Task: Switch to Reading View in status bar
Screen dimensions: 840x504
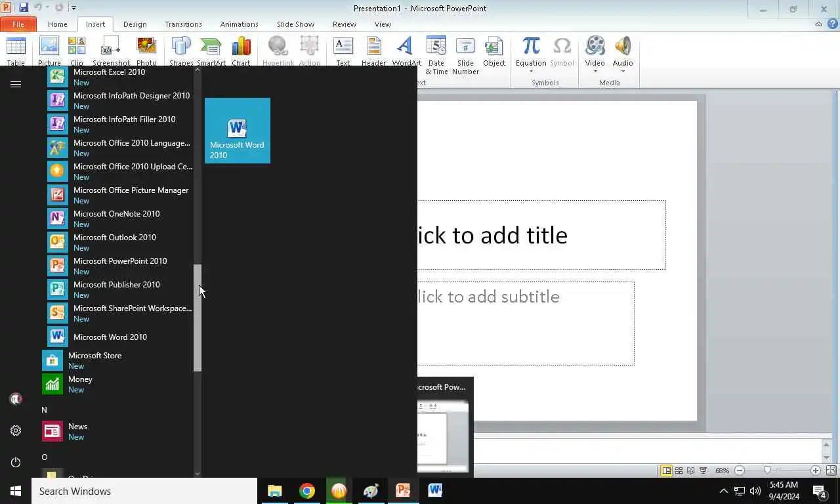Action: [x=691, y=471]
